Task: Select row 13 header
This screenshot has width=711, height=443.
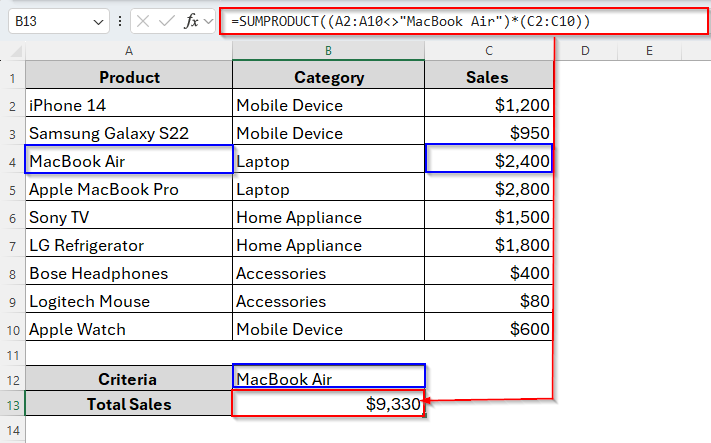Action: (x=12, y=405)
